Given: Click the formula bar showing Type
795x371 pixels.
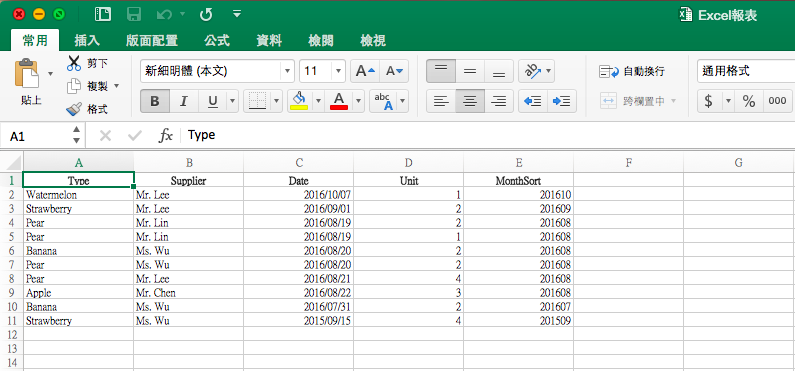Looking at the screenshot, I should pos(487,135).
